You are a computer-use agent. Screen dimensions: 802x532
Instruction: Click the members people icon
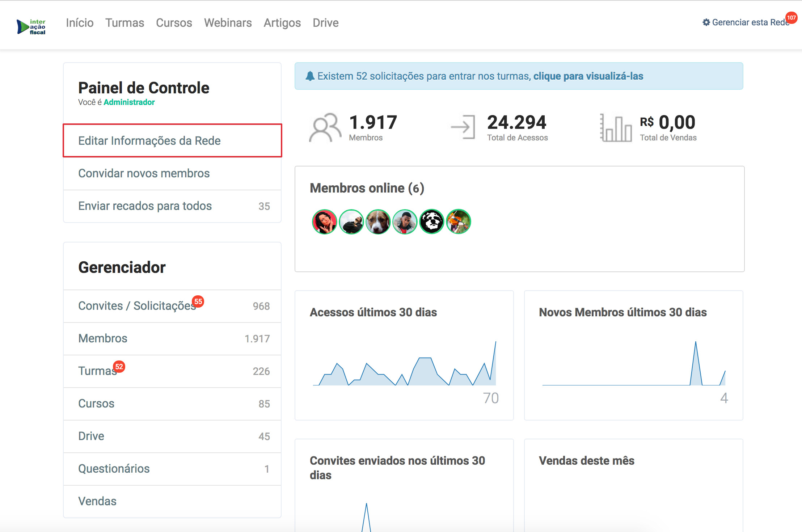325,127
